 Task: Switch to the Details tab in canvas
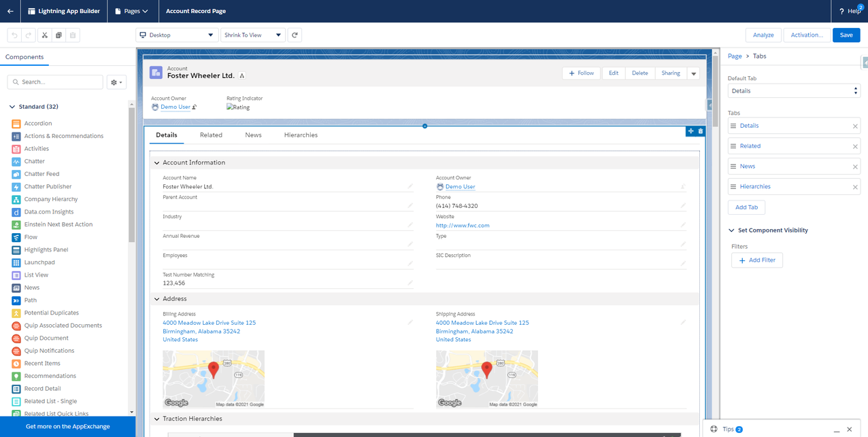click(167, 135)
